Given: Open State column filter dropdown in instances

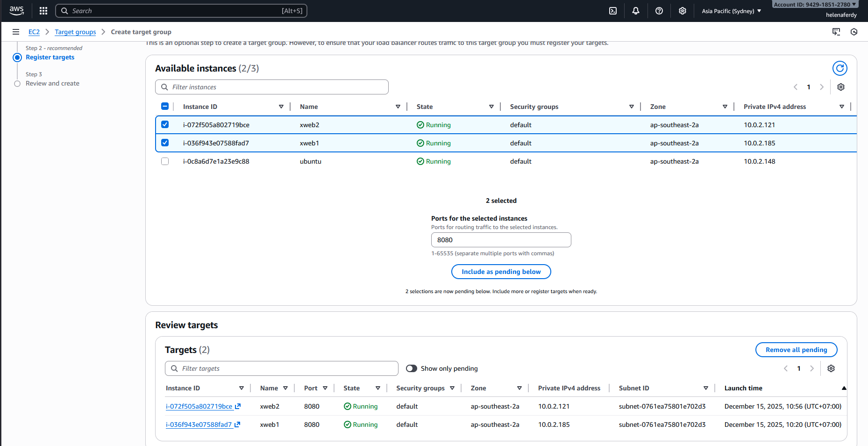Looking at the screenshot, I should [x=491, y=107].
